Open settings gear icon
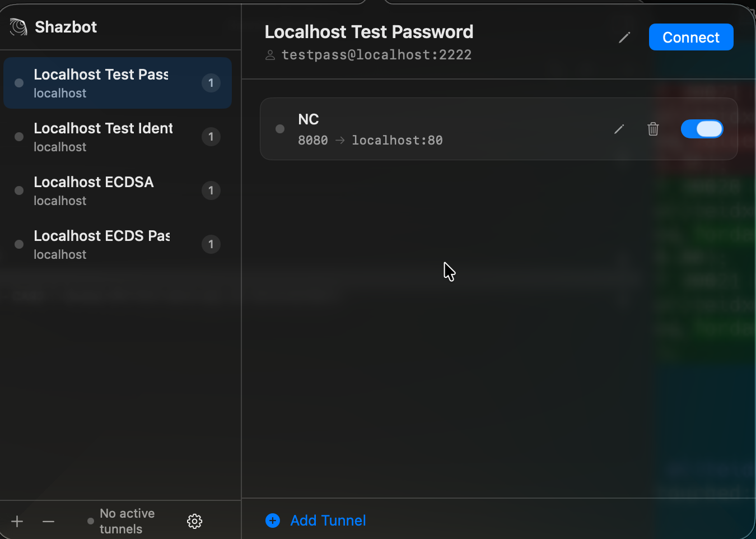 [194, 521]
